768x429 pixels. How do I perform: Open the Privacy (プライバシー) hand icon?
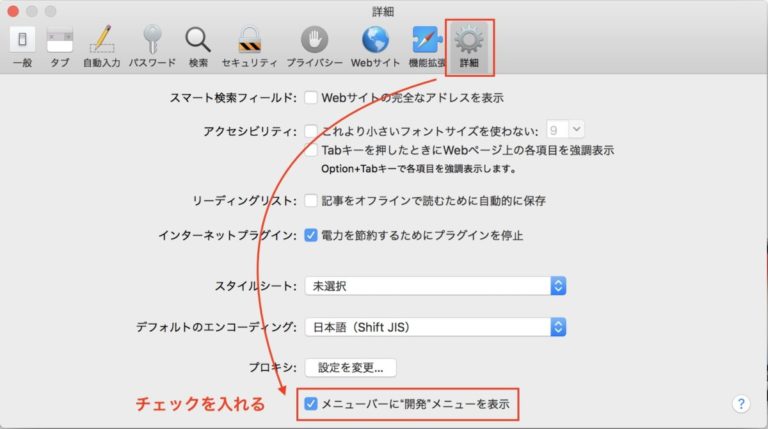(x=315, y=45)
